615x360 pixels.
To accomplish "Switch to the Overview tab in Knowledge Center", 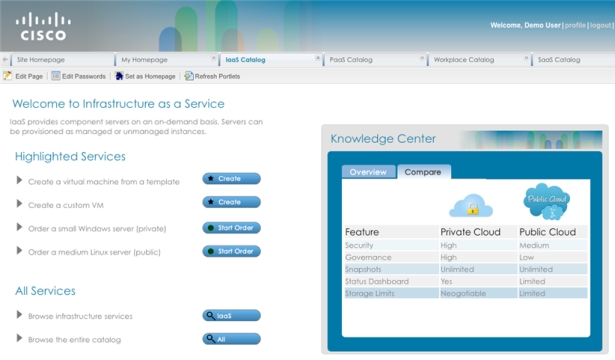I will point(368,172).
